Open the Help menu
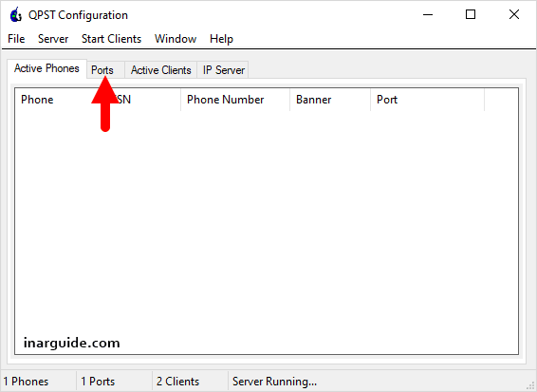 (x=221, y=39)
